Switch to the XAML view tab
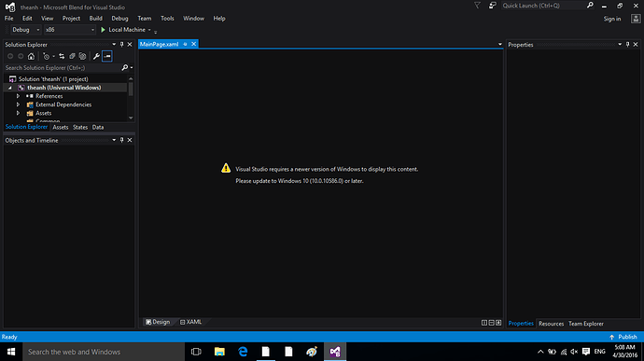This screenshot has width=644, height=361. tap(190, 322)
